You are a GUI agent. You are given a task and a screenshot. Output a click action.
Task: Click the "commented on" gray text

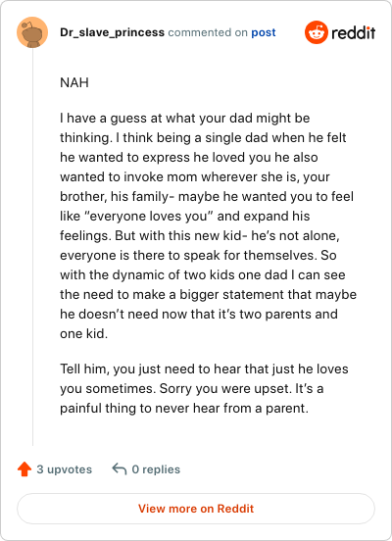point(208,32)
